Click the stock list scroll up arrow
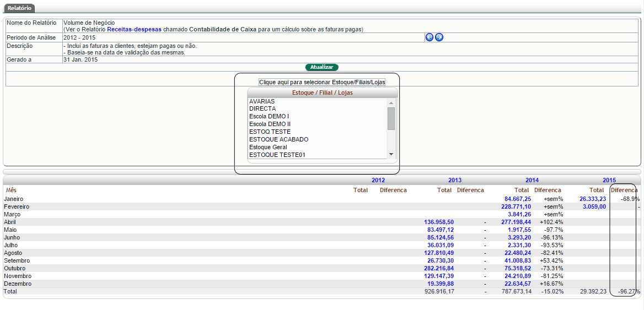The image size is (644, 310). tap(391, 102)
